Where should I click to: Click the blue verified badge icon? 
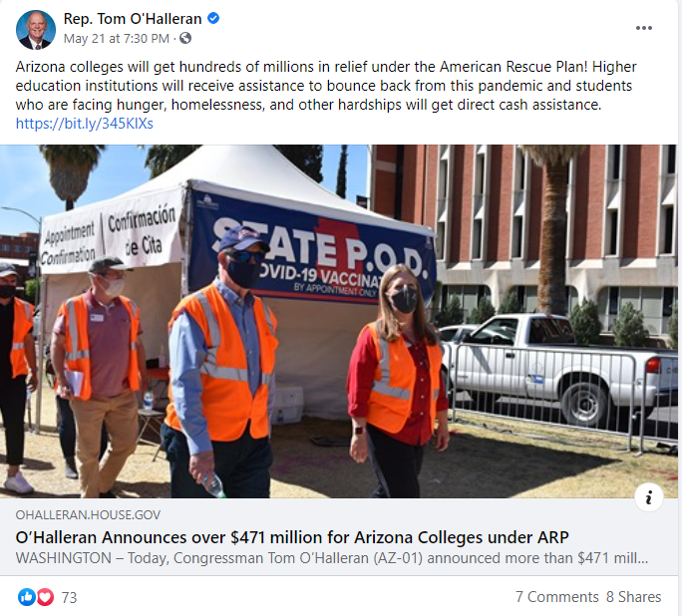click(x=213, y=18)
